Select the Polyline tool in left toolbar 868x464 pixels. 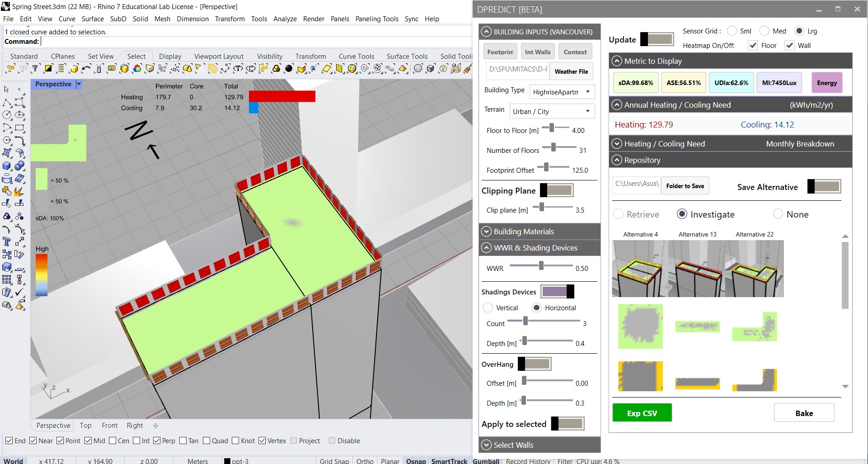[x=7, y=102]
